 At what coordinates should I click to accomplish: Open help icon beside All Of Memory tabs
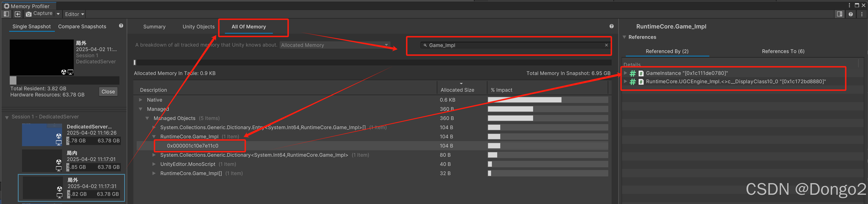[611, 26]
